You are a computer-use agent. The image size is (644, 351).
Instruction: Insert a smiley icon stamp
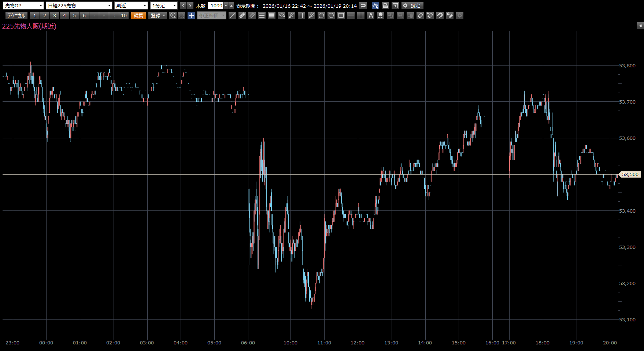pyautogui.click(x=381, y=15)
